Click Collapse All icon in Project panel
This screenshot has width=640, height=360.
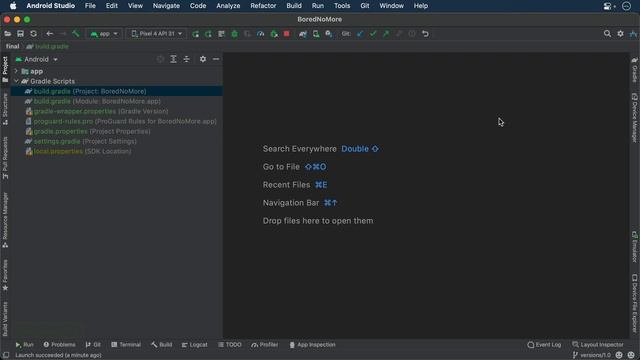coord(187,59)
